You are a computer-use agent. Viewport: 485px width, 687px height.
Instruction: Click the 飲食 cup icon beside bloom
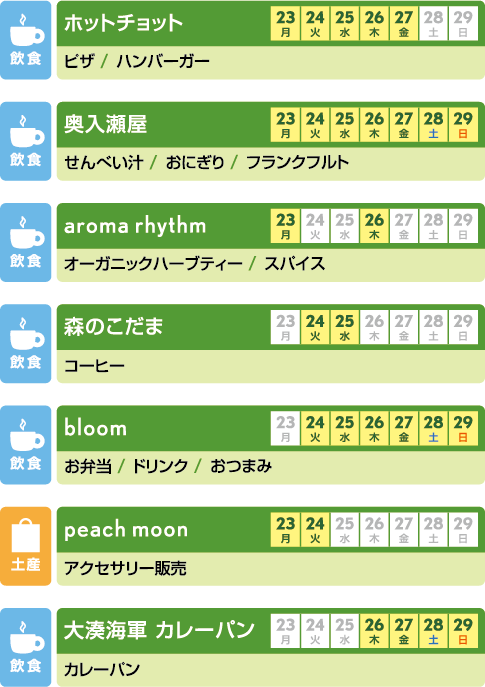(25, 445)
